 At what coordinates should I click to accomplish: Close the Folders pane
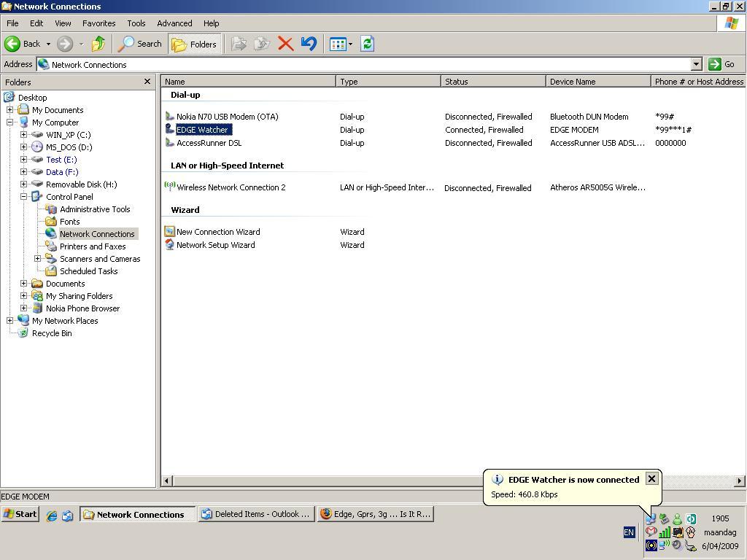147,82
